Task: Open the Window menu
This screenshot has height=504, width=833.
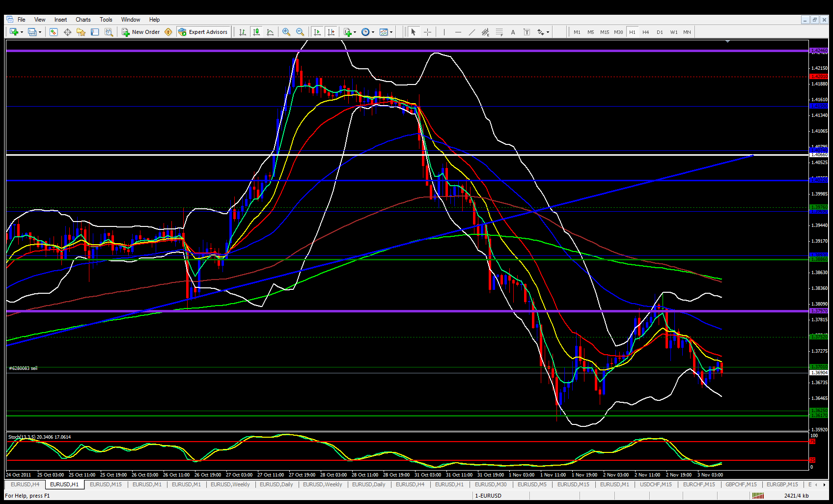Action: click(x=131, y=20)
